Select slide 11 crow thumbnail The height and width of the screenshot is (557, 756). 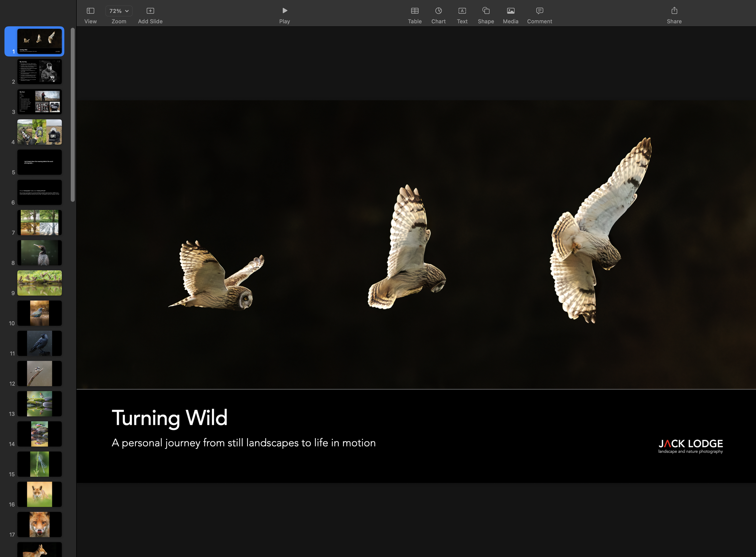(x=39, y=343)
